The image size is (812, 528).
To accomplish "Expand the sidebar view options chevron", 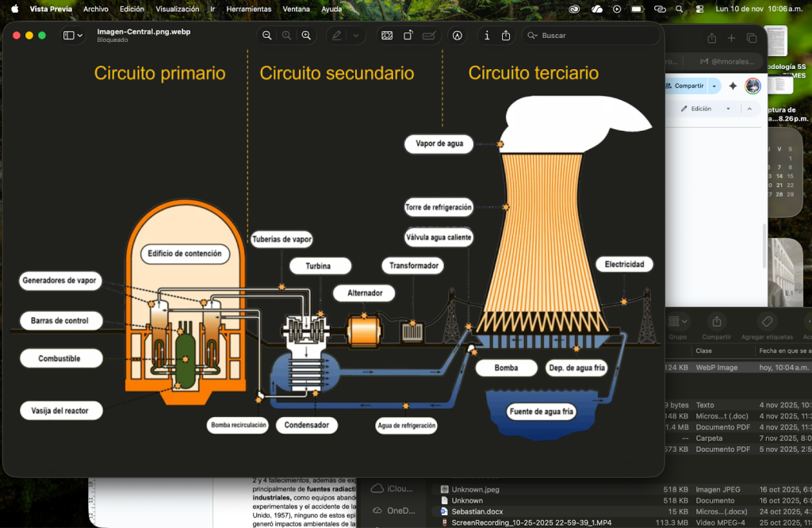I will click(x=80, y=36).
